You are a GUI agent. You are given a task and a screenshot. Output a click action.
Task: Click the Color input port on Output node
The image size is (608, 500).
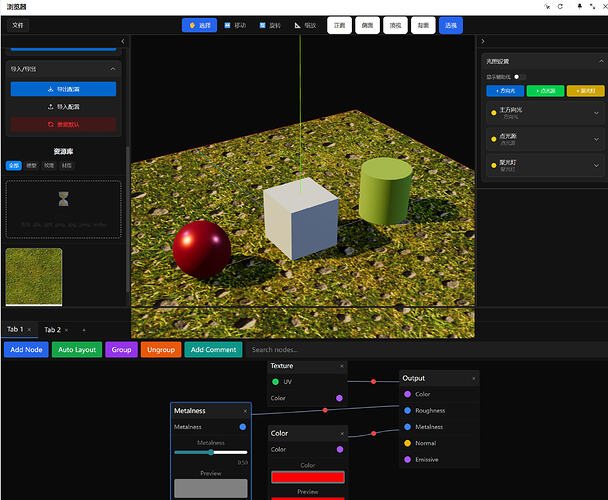[408, 394]
